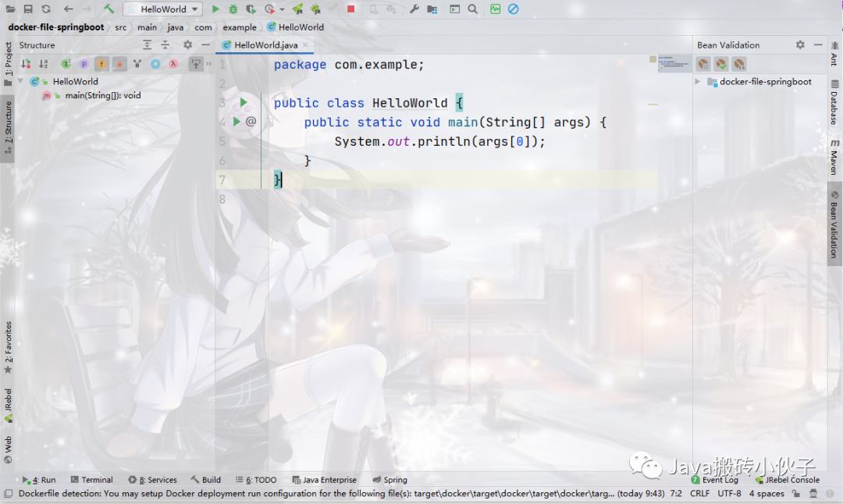
Task: Click the Save All floppy disk icon
Action: pos(28,9)
